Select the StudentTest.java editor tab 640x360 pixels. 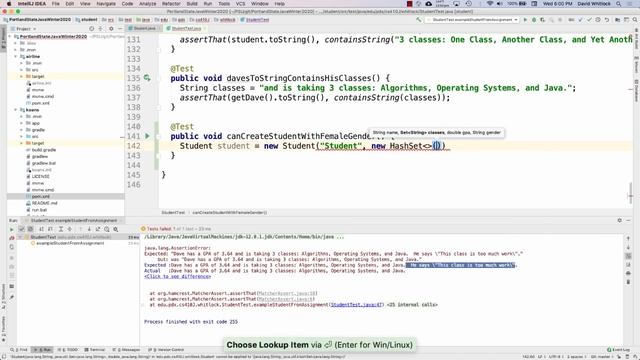[x=186, y=29]
